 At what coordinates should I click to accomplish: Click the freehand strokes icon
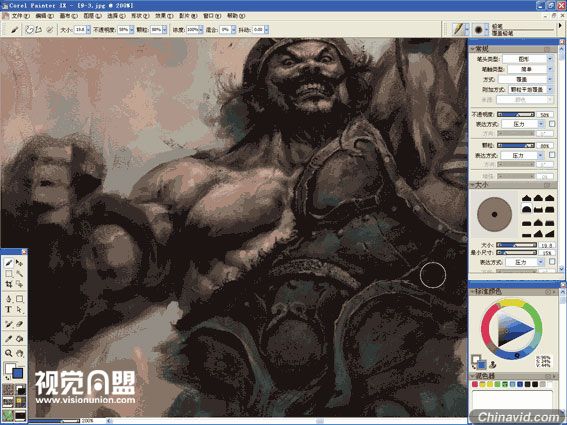click(29, 30)
